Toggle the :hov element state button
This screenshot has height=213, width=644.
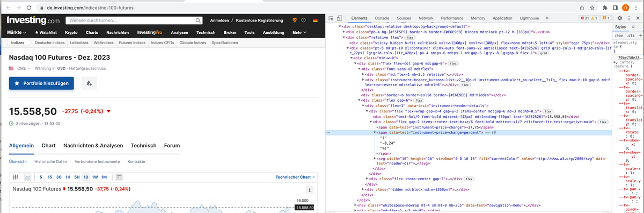pos(619,35)
